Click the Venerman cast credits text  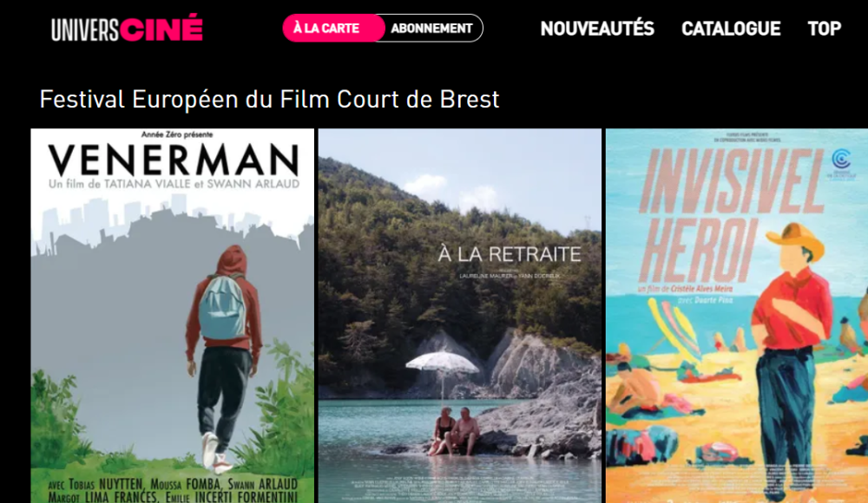click(x=173, y=490)
